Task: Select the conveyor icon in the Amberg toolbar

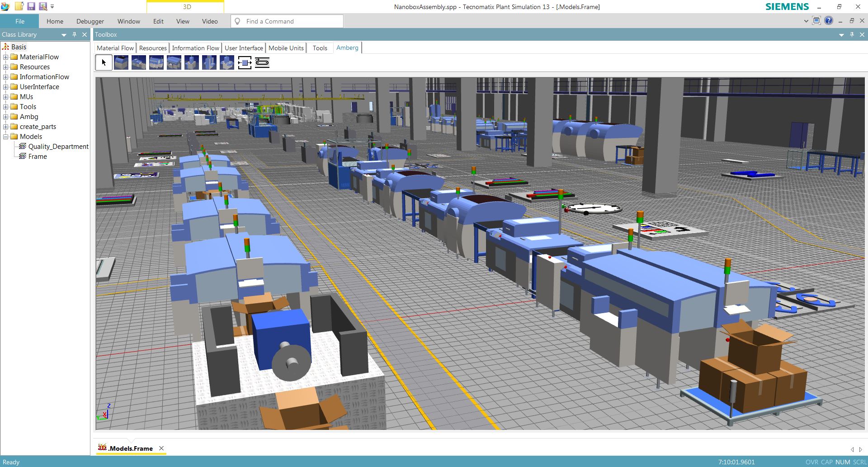Action: pos(262,62)
